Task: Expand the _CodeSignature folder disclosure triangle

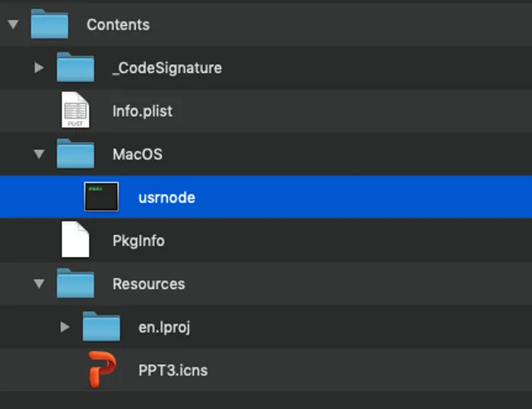Action: pos(39,68)
